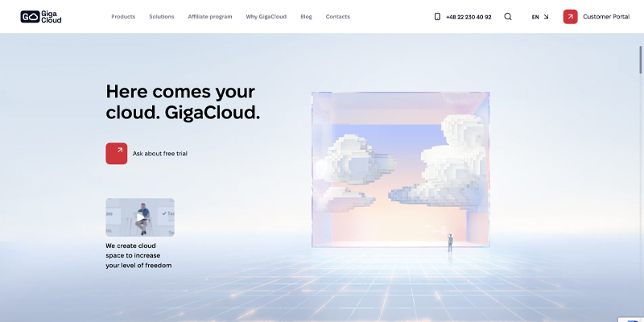Open search with the magnifier icon

[x=508, y=16]
